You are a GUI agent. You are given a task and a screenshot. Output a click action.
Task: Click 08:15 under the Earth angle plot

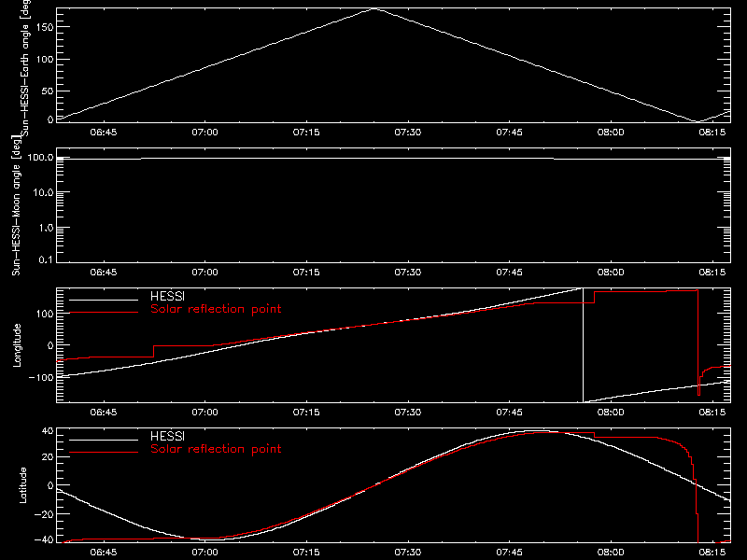pyautogui.click(x=712, y=133)
